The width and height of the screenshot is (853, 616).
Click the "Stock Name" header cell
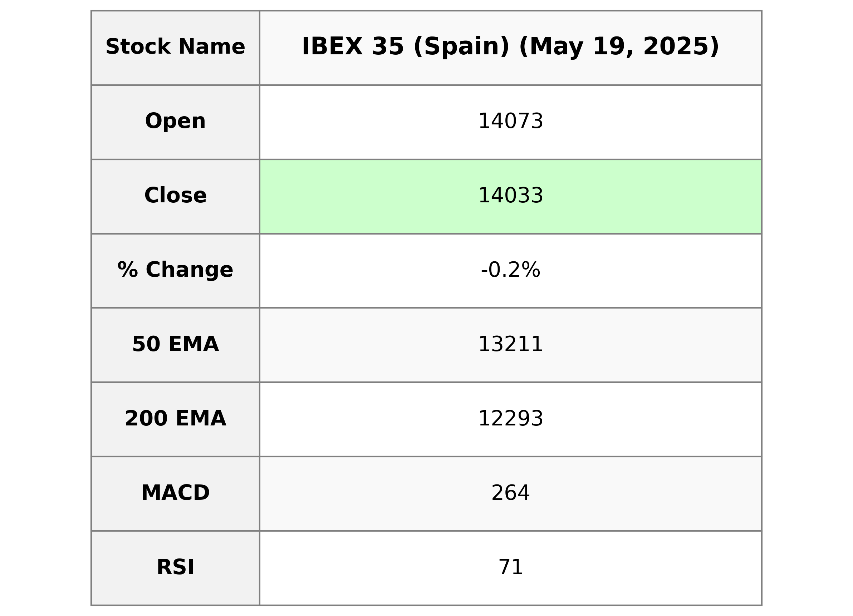[175, 48]
